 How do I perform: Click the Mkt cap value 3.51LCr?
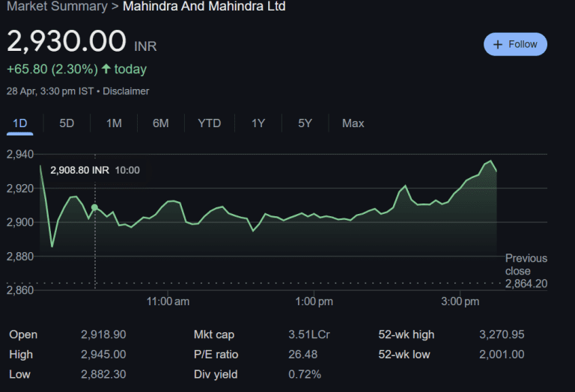(309, 334)
